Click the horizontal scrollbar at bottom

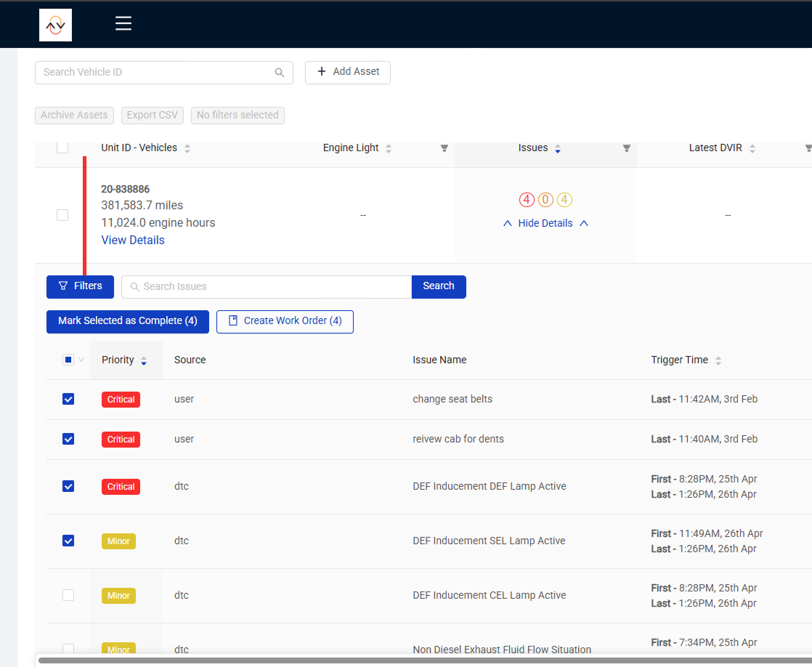click(425, 660)
